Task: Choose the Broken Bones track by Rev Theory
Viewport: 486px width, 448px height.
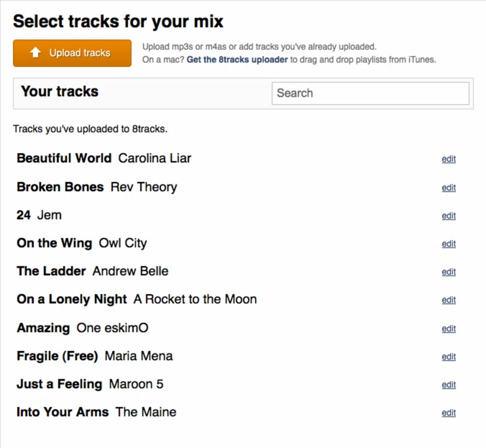Action: pos(60,187)
